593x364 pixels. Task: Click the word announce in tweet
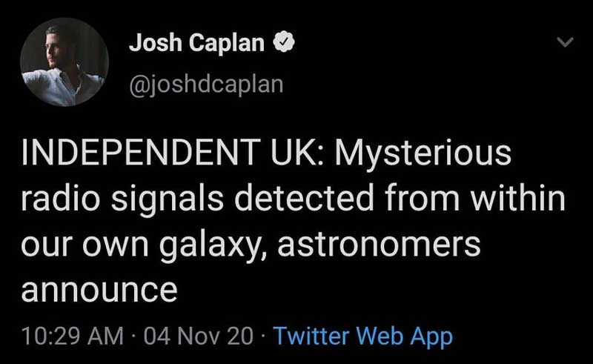click(x=99, y=288)
